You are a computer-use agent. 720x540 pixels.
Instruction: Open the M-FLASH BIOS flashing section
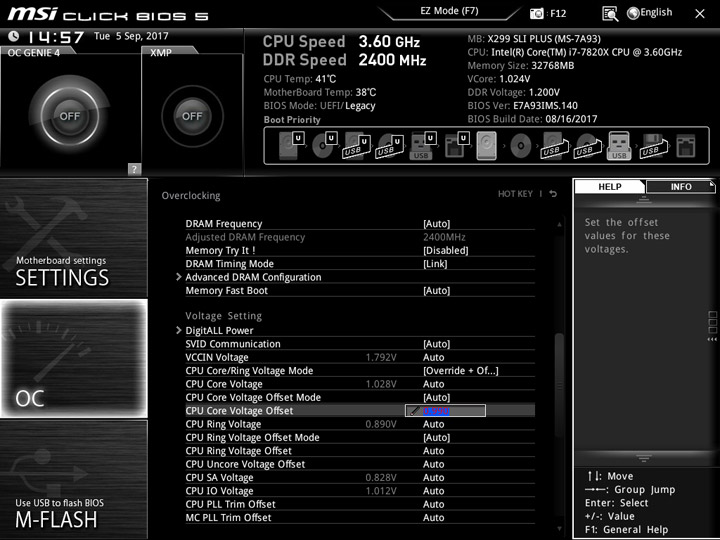click(74, 479)
